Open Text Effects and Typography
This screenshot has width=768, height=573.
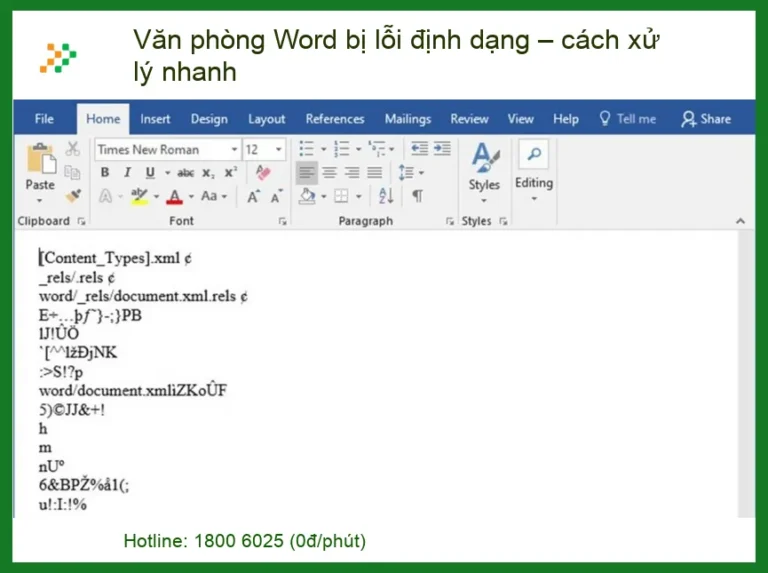coord(105,196)
